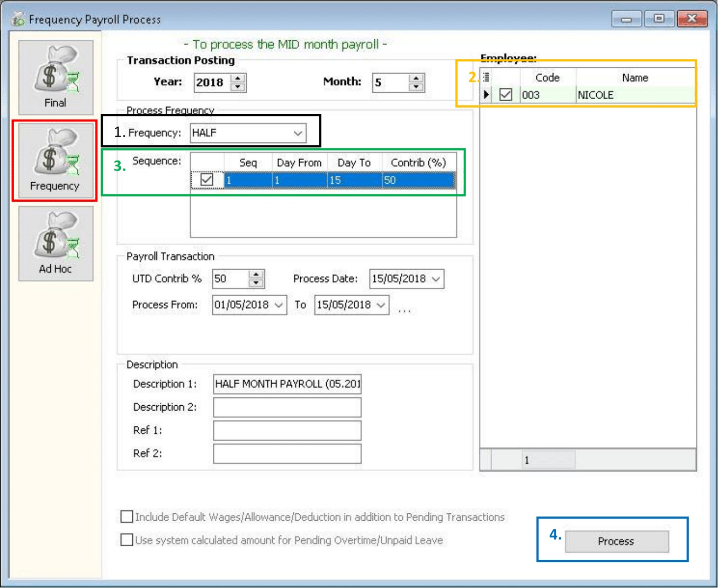Viewport: 718px width, 588px height.
Task: Open the Process Date dropdown calendar
Action: (436, 279)
